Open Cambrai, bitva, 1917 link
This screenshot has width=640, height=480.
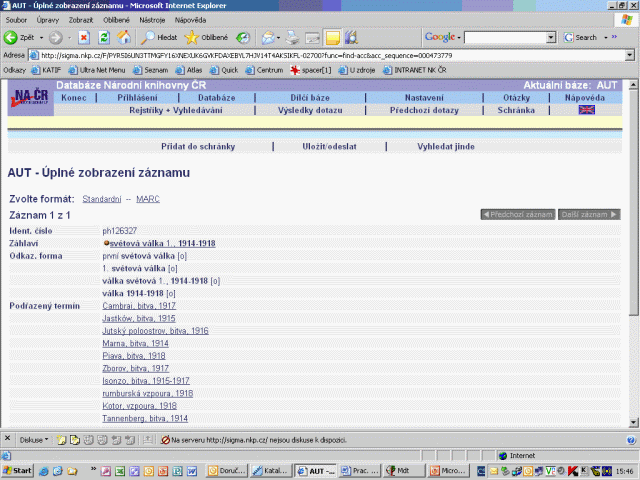[x=139, y=306]
